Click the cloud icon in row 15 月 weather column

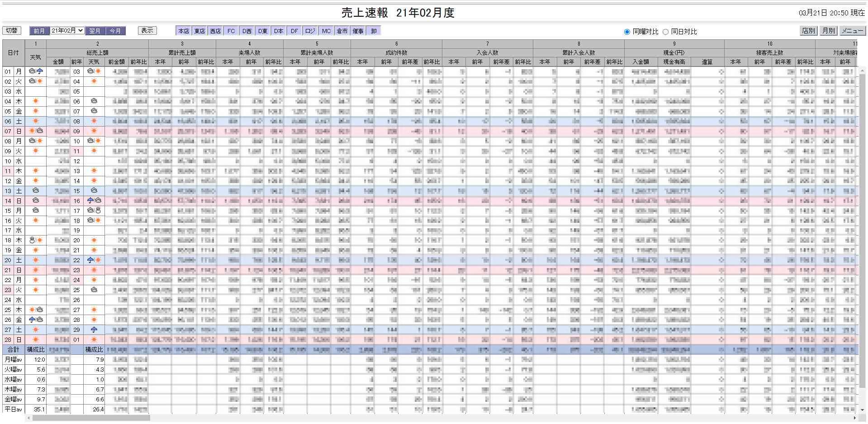coord(36,211)
